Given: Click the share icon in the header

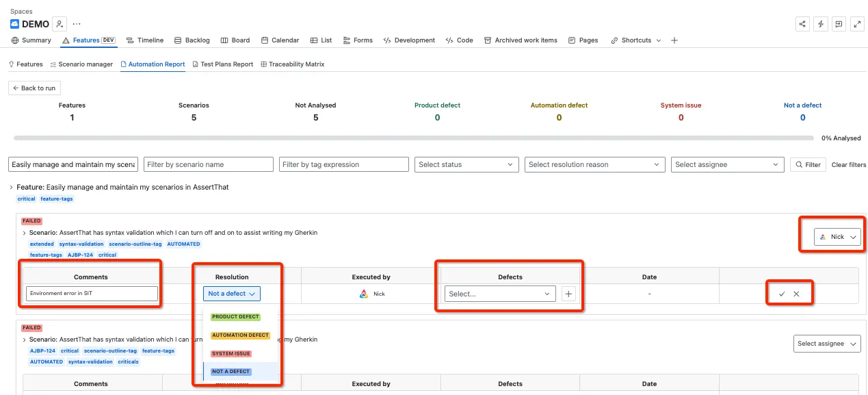Looking at the screenshot, I should click(804, 24).
